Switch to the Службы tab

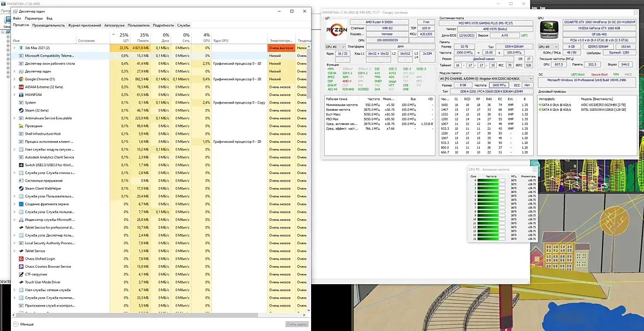click(183, 26)
